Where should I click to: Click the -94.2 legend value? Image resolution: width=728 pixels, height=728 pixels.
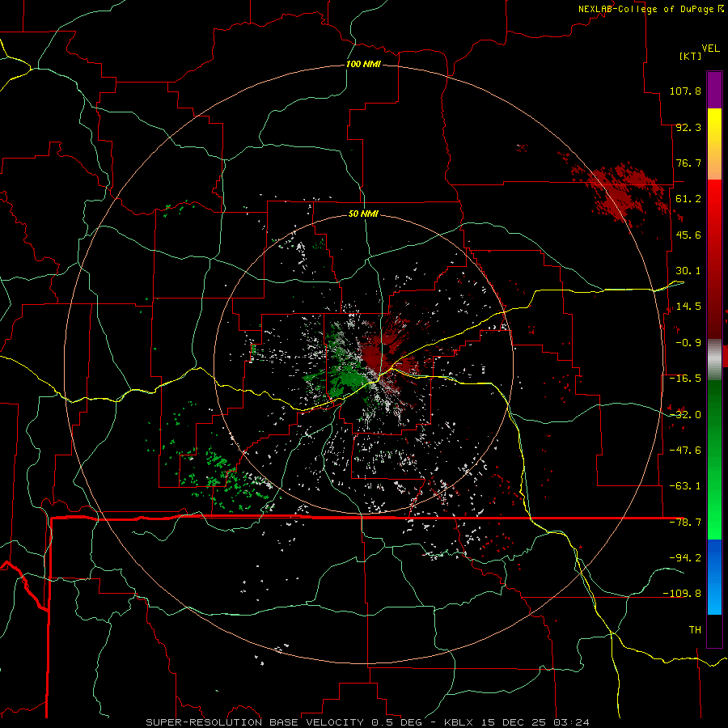point(685,557)
